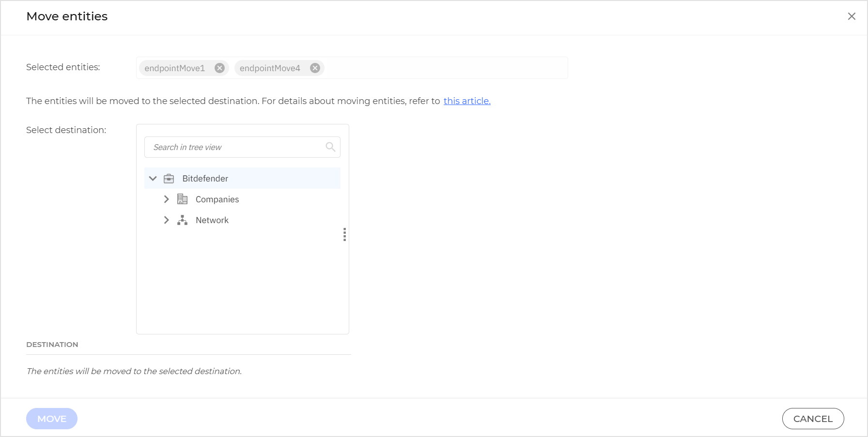Collapse the Bitdefender tree node
868x437 pixels.
coord(153,179)
